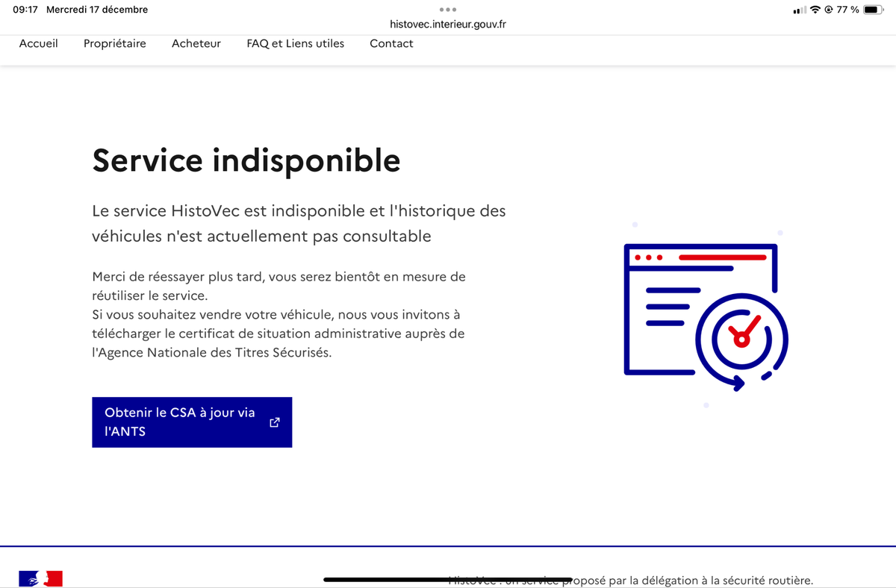Open the three-dot multitasking menu
This screenshot has width=896, height=588.
coord(448,10)
